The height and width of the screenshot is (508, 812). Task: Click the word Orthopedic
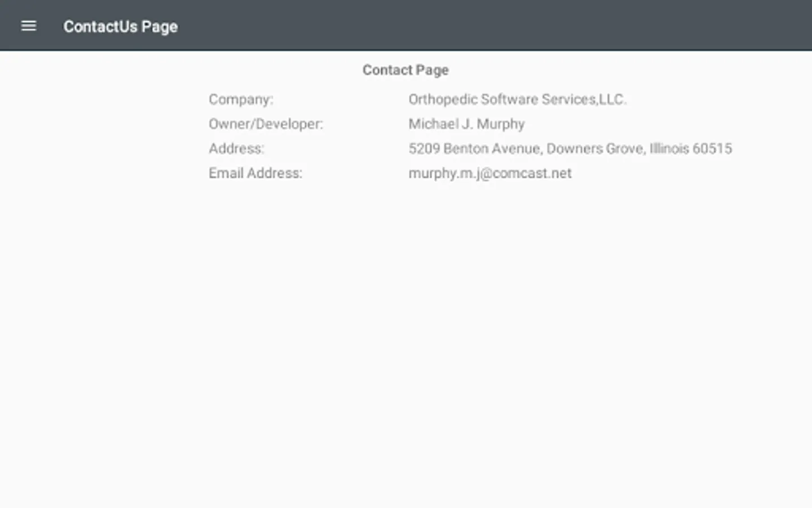tap(443, 99)
